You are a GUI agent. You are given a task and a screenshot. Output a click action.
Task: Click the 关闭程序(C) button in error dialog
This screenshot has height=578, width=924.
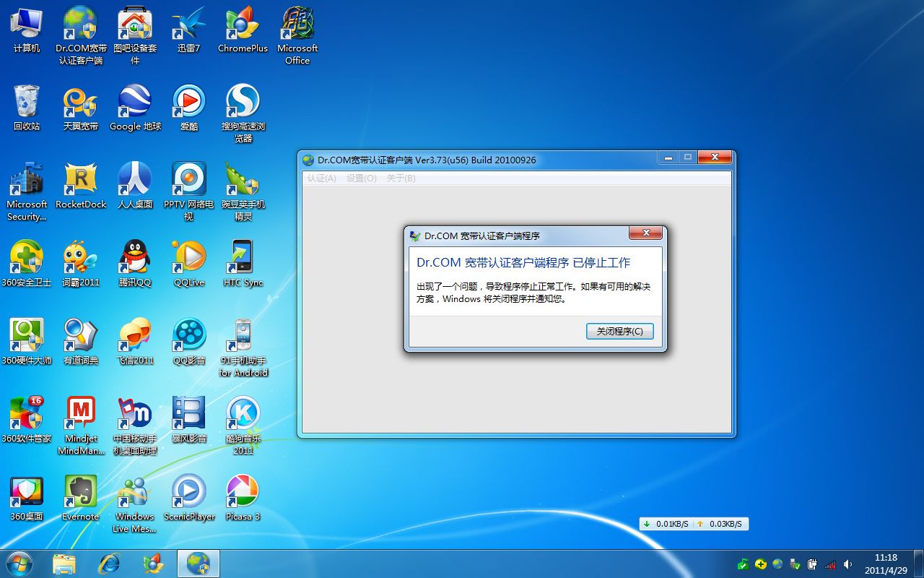[620, 331]
